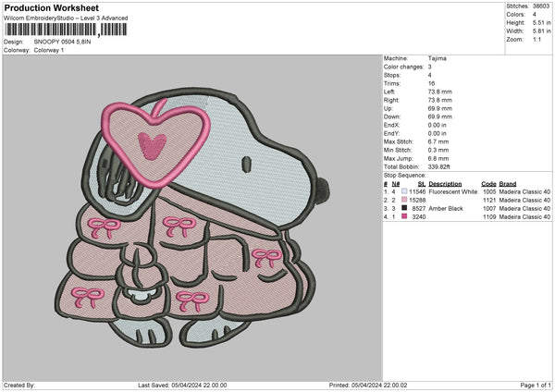This screenshot has width=555, height=392.
Task: Click the 'Production Worksheet' heading
Action: pyautogui.click(x=51, y=7)
